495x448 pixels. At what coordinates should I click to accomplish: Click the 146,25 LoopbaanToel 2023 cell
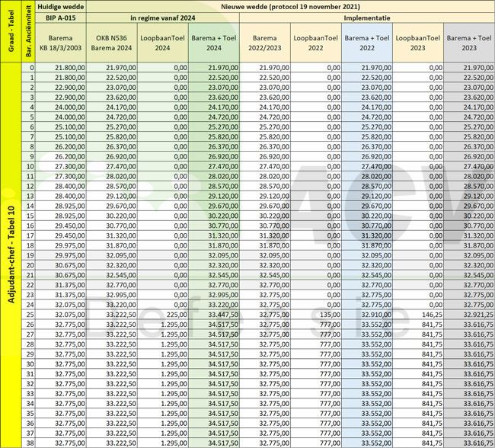click(418, 315)
